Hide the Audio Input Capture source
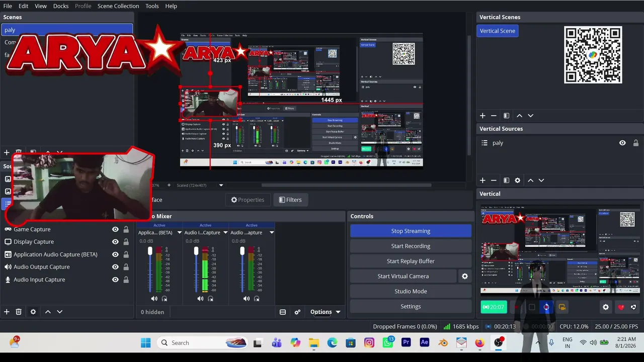This screenshot has height=362, width=644. pyautogui.click(x=115, y=280)
